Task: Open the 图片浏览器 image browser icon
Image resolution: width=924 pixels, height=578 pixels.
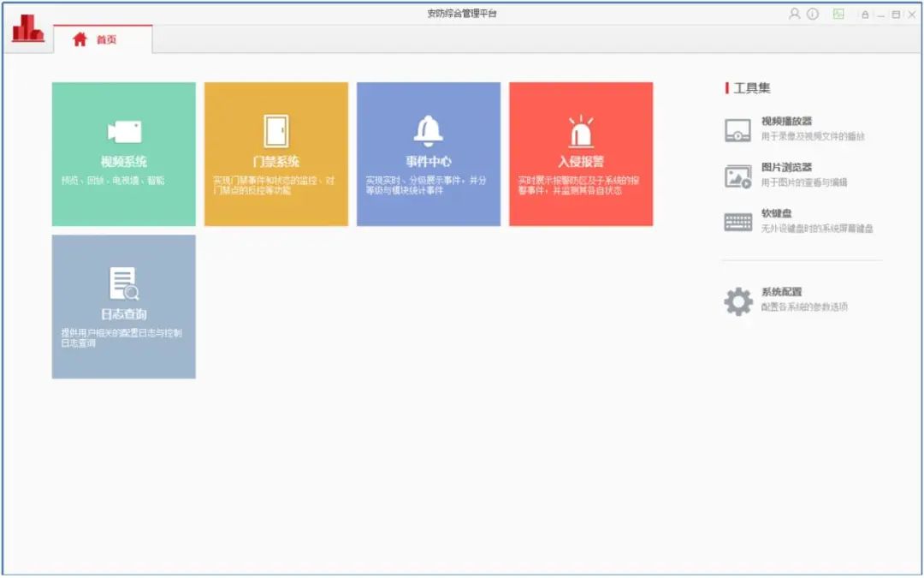Action: (737, 174)
